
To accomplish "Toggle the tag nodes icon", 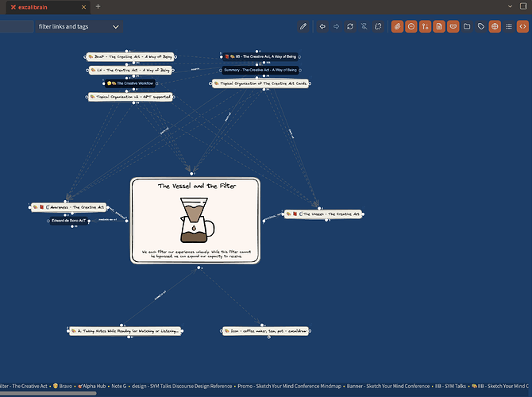I will (x=480, y=26).
